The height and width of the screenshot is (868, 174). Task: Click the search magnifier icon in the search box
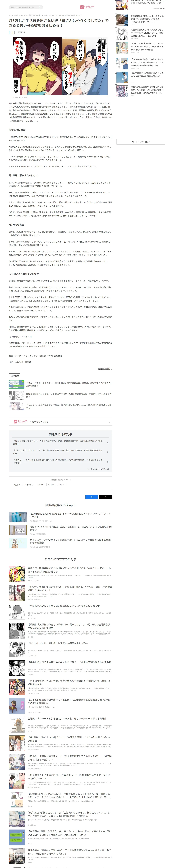click(40, 7)
